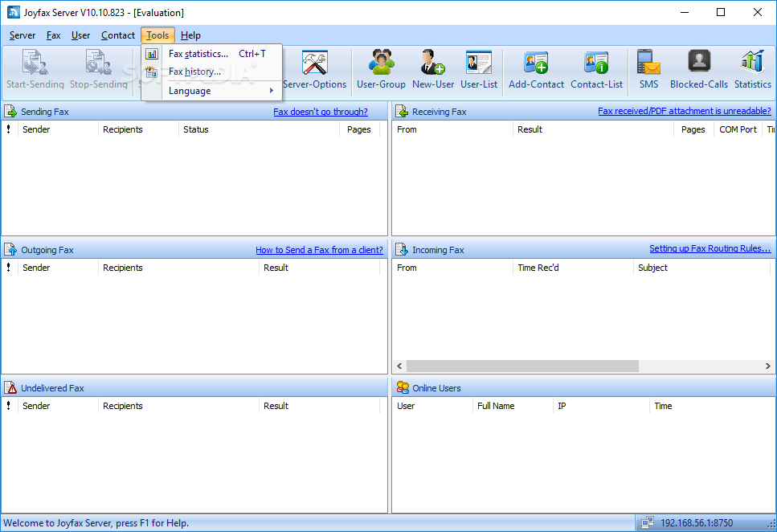The width and height of the screenshot is (777, 532).
Task: Click the priority '!' column in Sending Fax
Action: pos(10,129)
